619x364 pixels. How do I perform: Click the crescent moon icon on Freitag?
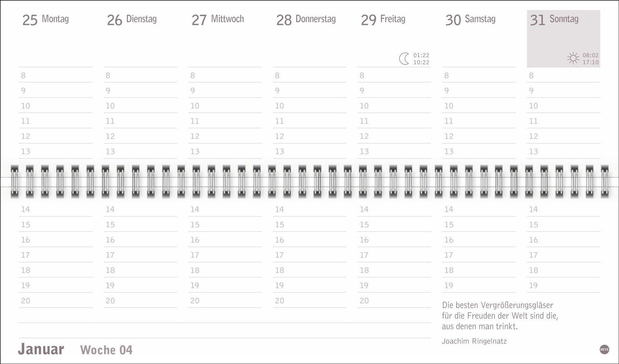pyautogui.click(x=404, y=59)
